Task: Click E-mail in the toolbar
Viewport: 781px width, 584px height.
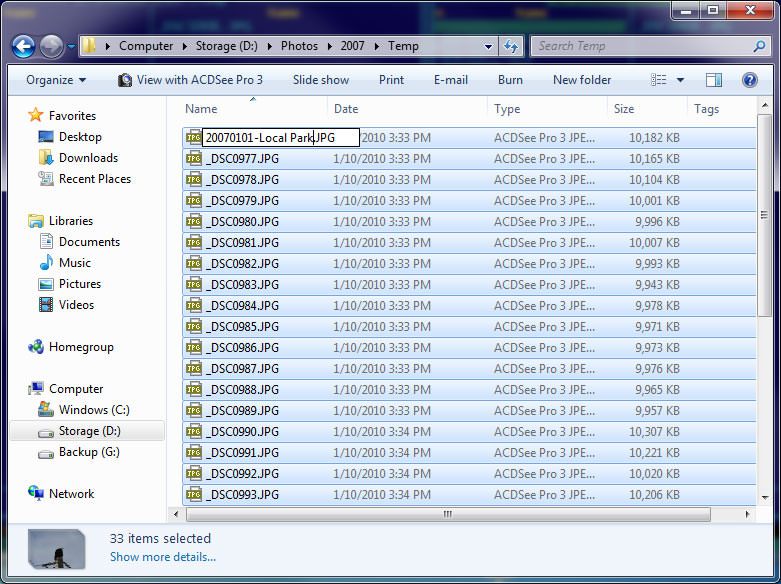Action: click(x=451, y=80)
